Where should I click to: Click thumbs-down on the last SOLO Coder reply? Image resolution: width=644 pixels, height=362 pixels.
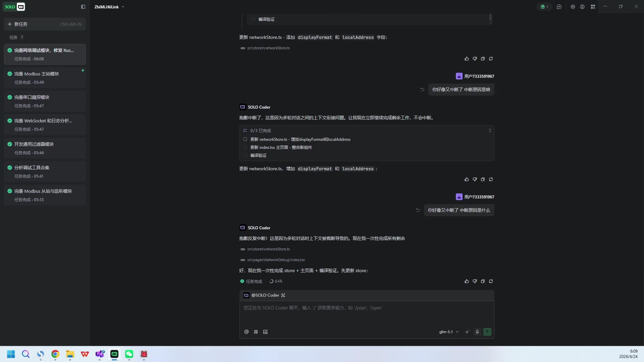[x=475, y=281]
